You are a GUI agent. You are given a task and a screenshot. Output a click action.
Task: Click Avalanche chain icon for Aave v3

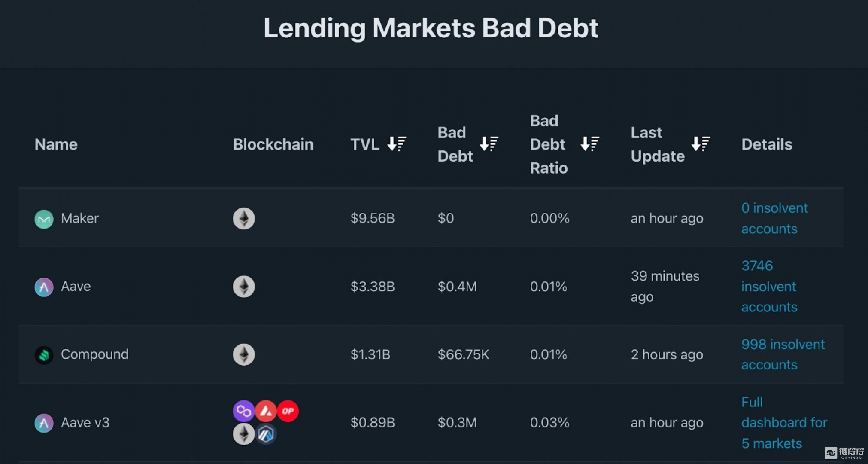[266, 411]
